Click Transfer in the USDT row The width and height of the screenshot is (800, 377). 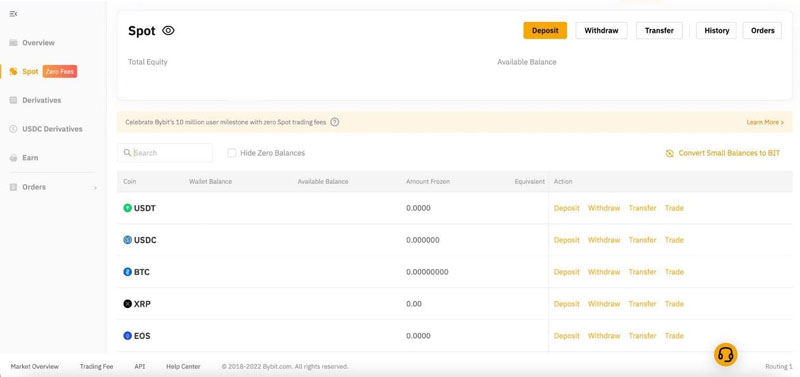[x=642, y=208]
